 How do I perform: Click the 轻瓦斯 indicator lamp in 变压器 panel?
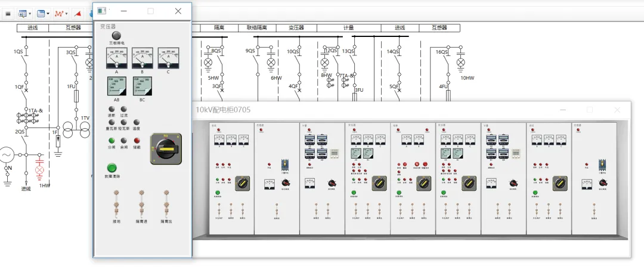click(124, 122)
